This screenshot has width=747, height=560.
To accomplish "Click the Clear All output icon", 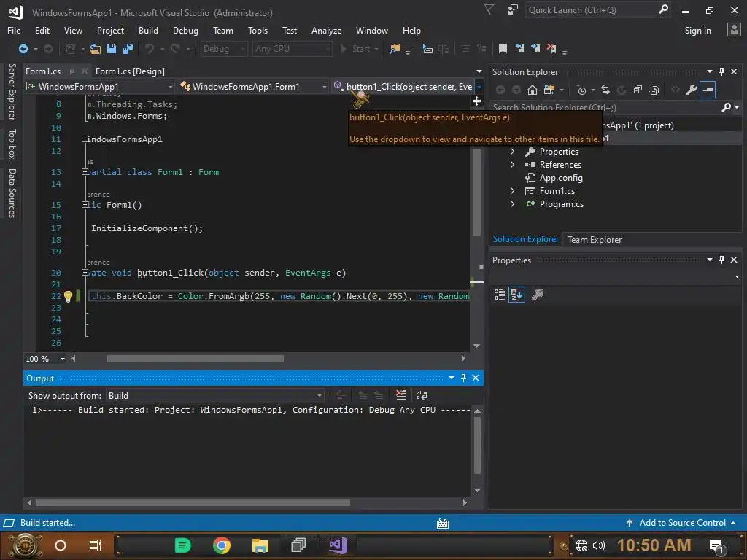I will [400, 395].
